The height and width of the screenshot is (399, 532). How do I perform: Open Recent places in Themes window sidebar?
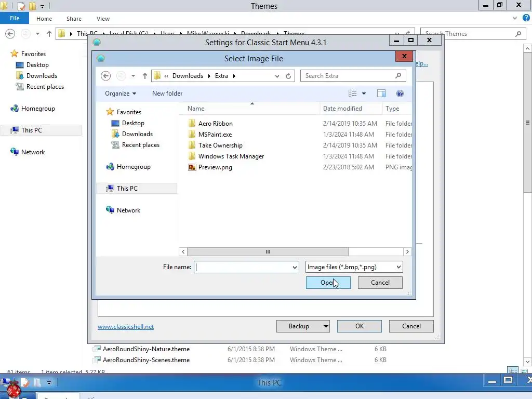45,87
